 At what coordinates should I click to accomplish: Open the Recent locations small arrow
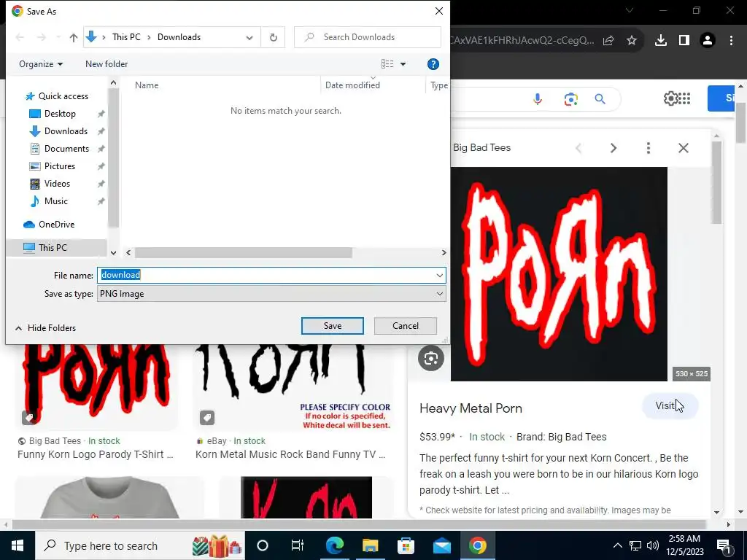[x=58, y=37]
